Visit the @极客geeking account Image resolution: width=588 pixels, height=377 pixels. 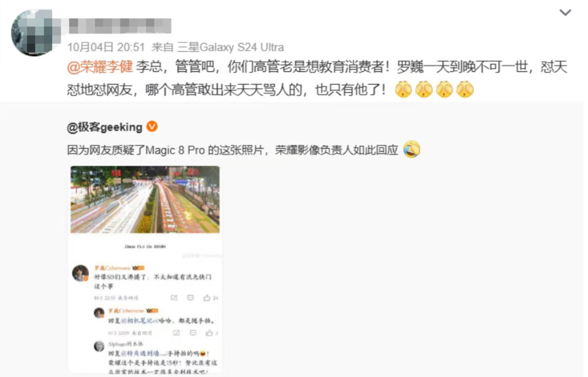(105, 127)
